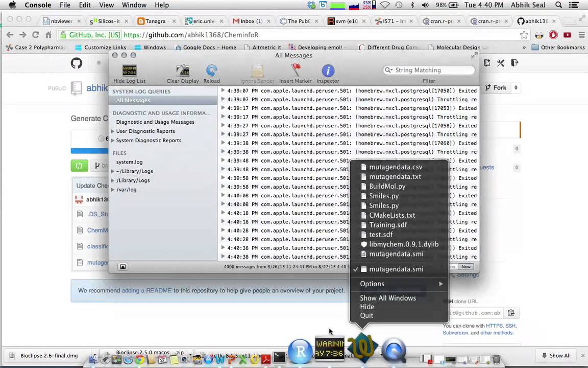
Task: Click the GitHub octocat logo
Action: coord(77,63)
